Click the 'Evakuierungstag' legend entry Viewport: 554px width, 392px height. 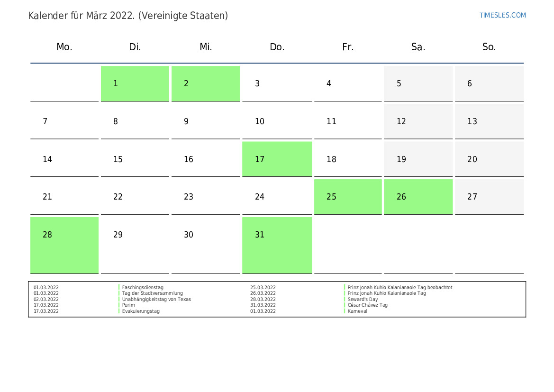coord(141,311)
